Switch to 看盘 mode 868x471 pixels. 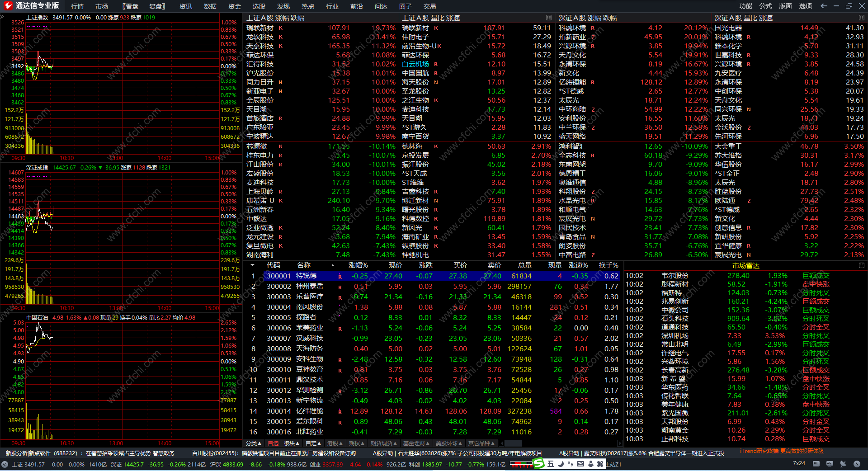(x=130, y=6)
